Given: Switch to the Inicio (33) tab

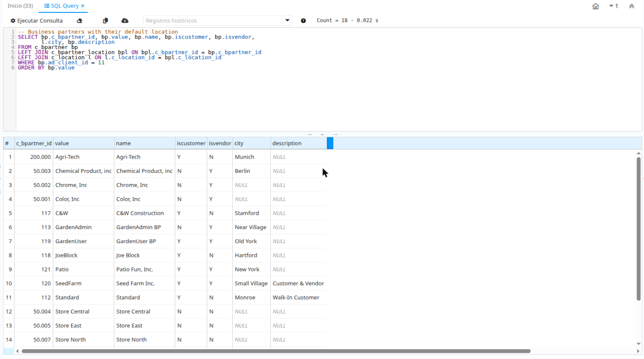Looking at the screenshot, I should click(x=20, y=6).
